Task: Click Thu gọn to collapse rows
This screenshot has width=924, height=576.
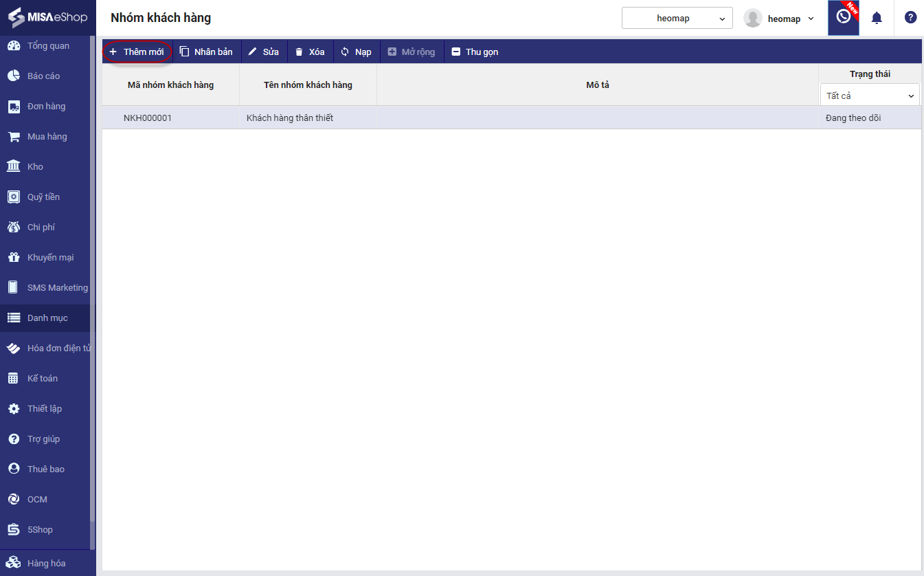Action: pyautogui.click(x=475, y=52)
